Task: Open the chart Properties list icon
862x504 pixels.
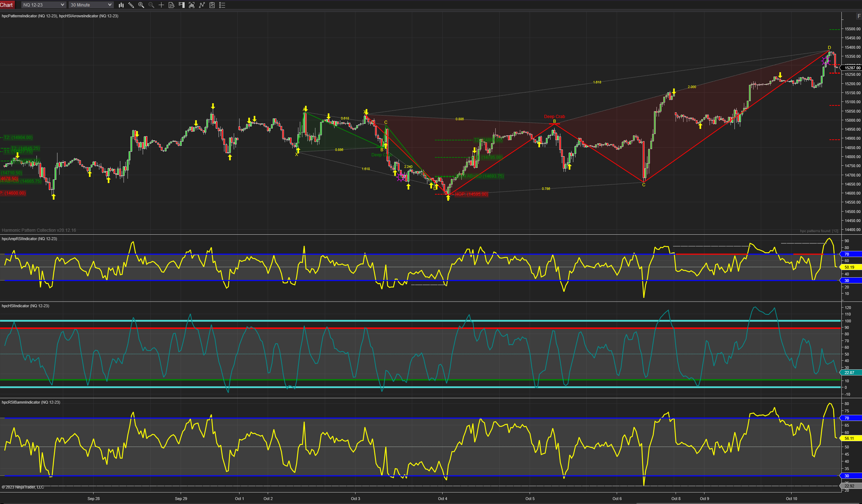Action: [222, 5]
